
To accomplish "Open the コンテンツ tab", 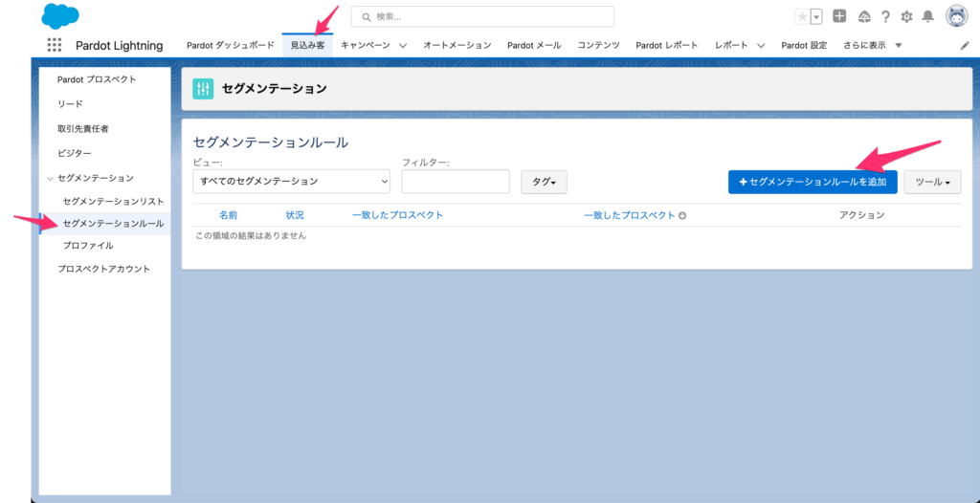I will point(598,46).
